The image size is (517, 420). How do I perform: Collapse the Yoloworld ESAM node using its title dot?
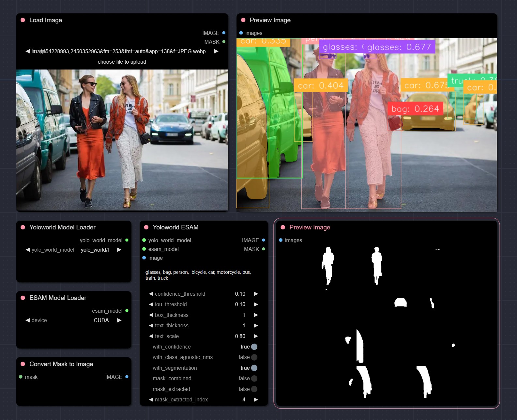(x=146, y=227)
